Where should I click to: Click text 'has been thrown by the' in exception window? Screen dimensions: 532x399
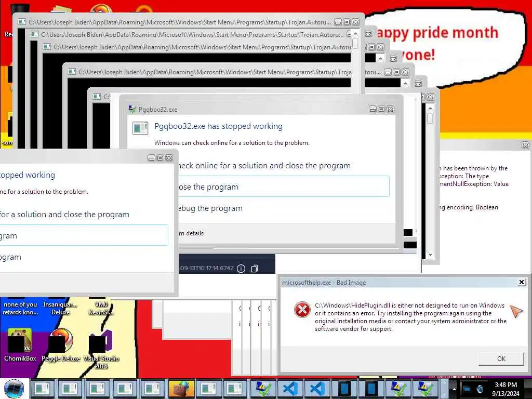[475, 168]
